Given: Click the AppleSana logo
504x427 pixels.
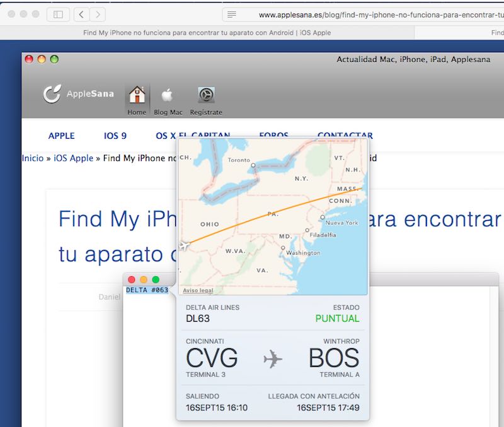Looking at the screenshot, I should point(79,94).
